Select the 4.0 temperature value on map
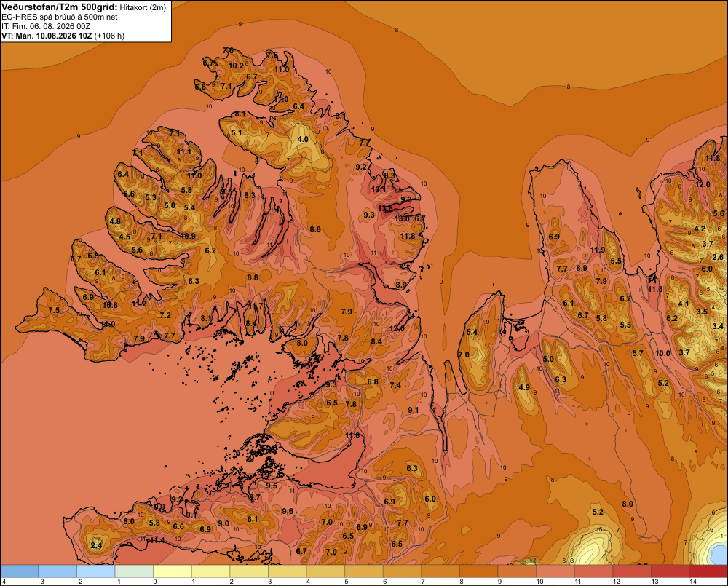The height and width of the screenshot is (586, 728). pyautogui.click(x=303, y=139)
